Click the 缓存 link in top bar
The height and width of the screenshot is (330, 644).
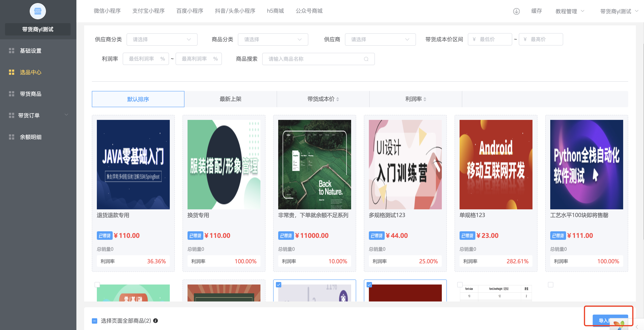click(x=537, y=11)
